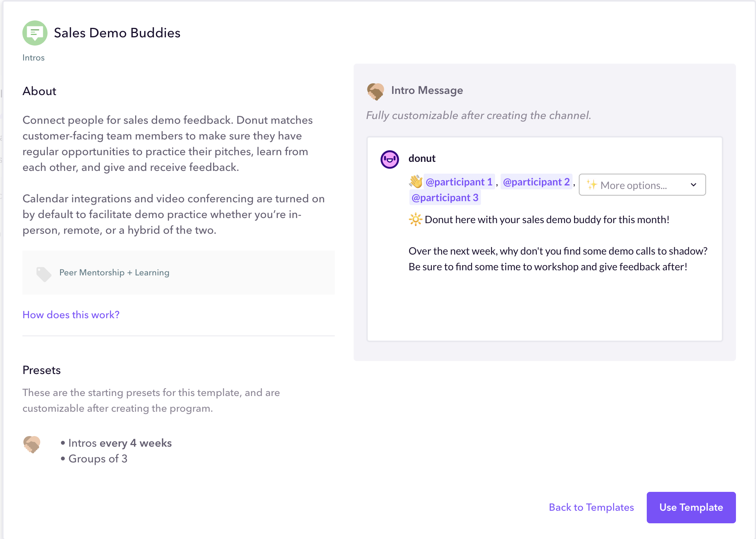Click the donut bot avatar icon
Viewport: 756px width, 539px height.
click(390, 159)
